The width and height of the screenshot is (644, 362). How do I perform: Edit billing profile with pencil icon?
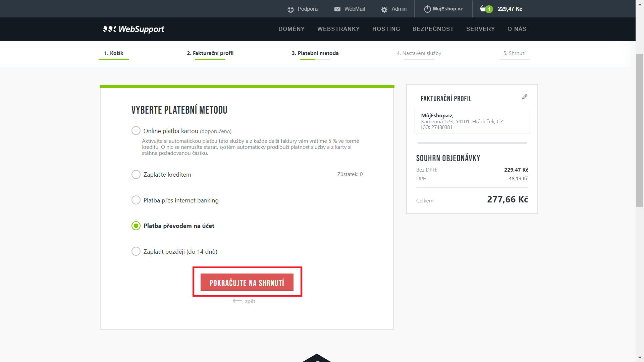525,97
